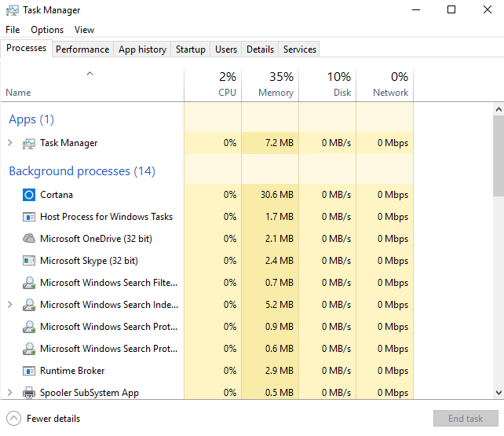The image size is (504, 436).
Task: Click the Microsoft Skype process icon
Action: [29, 261]
